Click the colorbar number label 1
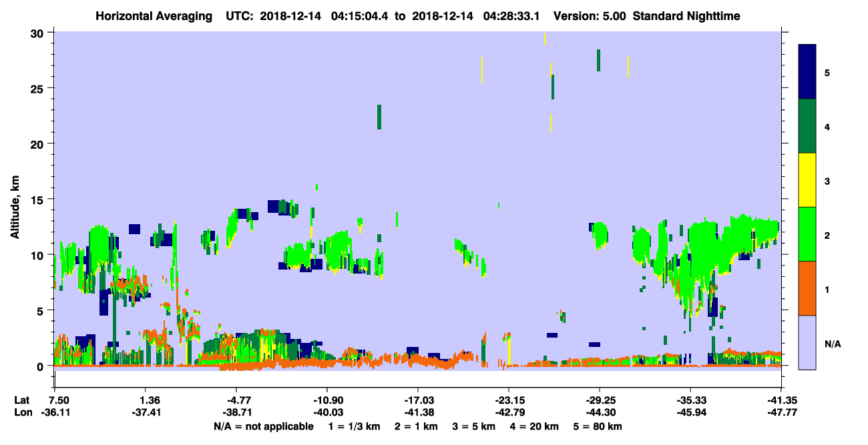This screenshot has height=445, width=868. (x=827, y=289)
